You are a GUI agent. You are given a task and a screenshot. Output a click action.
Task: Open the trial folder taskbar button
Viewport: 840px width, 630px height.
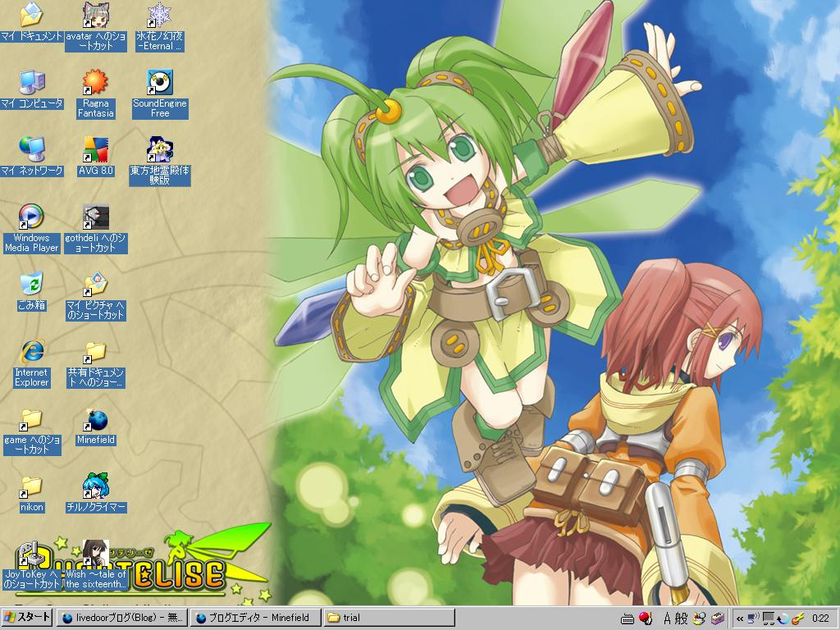click(389, 618)
